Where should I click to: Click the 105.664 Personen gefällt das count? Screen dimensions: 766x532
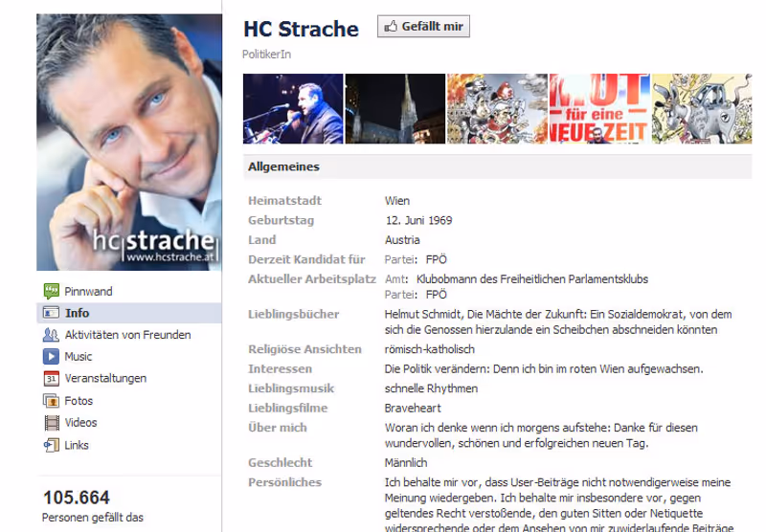93,505
